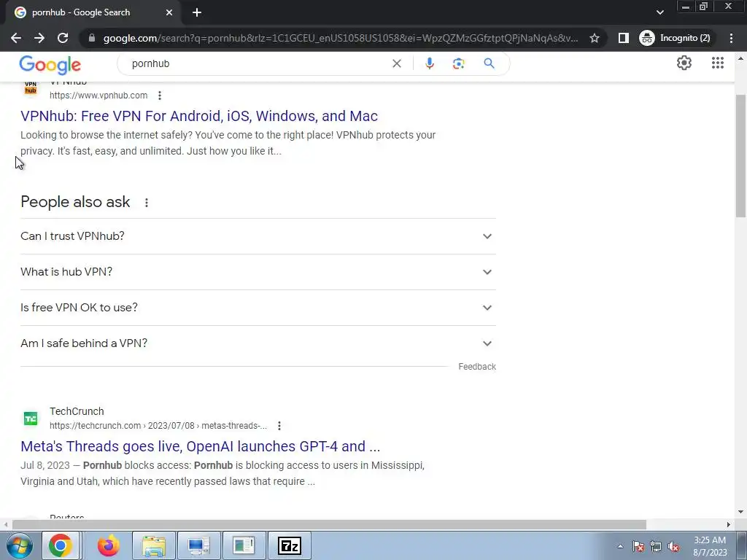Open the Google apps grid
747x560 pixels.
pos(718,63)
